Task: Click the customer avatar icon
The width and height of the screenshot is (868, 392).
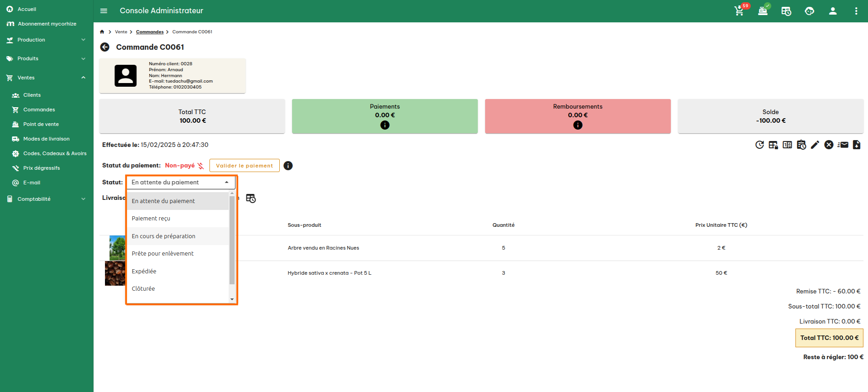Action: 125,76
